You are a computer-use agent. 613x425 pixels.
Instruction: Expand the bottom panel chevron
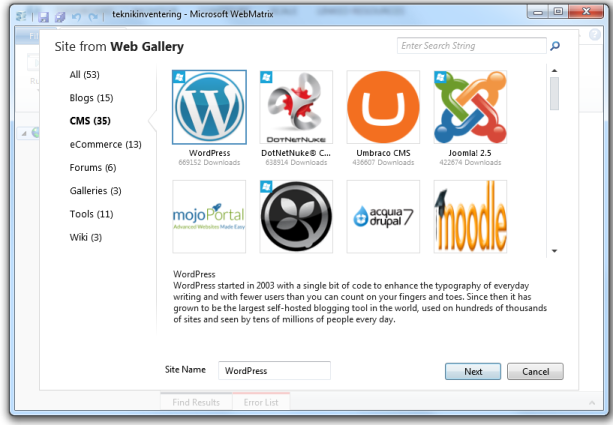tap(592, 402)
